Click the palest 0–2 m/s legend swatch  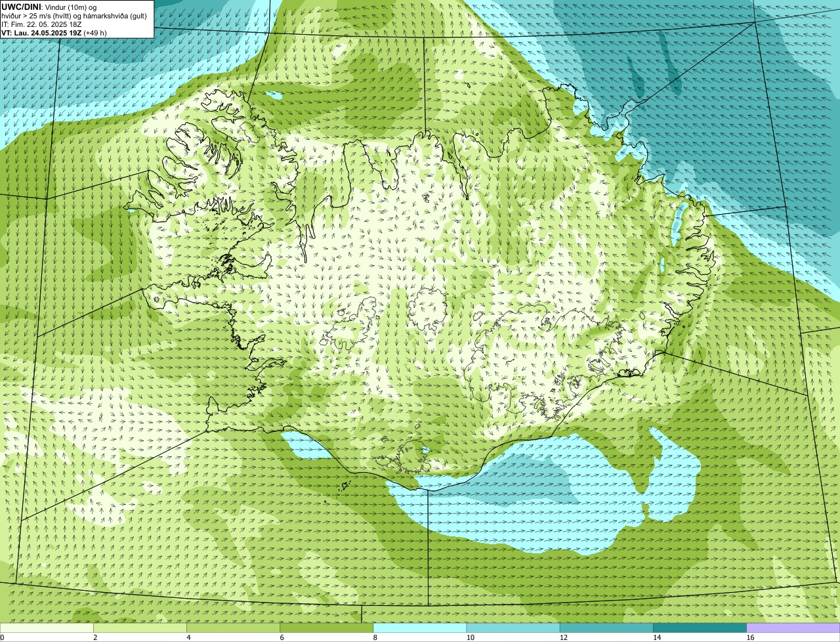pyautogui.click(x=47, y=628)
